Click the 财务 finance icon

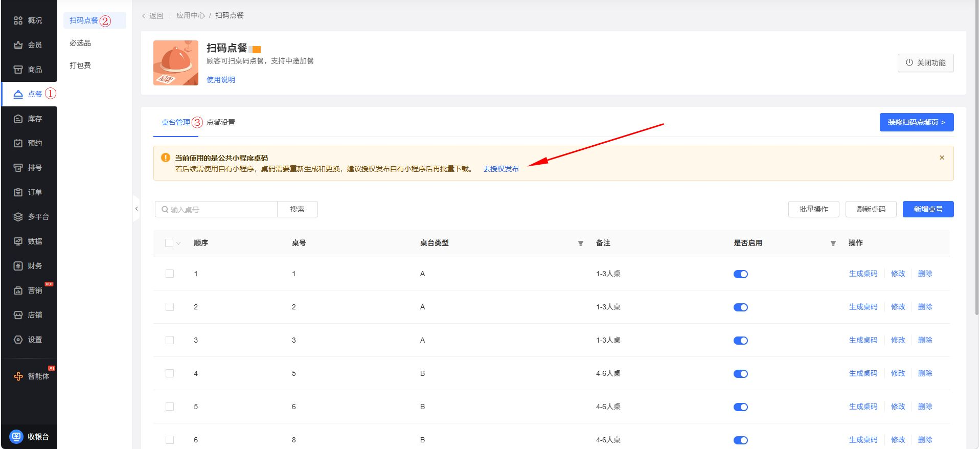coord(18,266)
